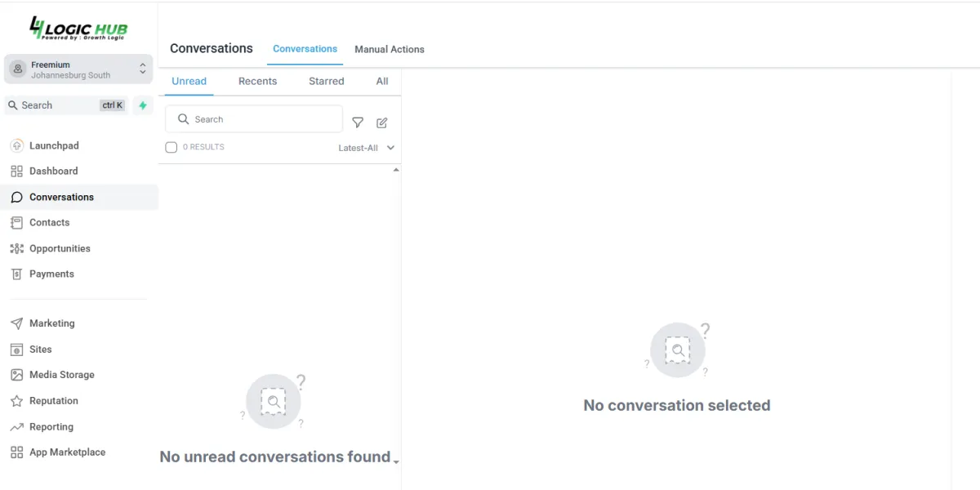Screen dimensions: 980x490
Task: Click the Contacts icon in sidebar
Action: pos(16,223)
